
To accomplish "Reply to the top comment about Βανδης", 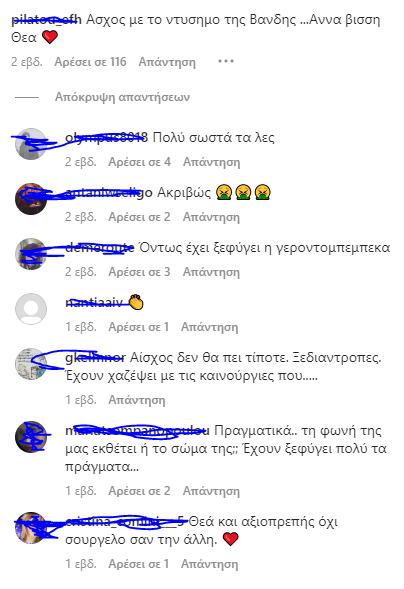I will click(x=167, y=62).
